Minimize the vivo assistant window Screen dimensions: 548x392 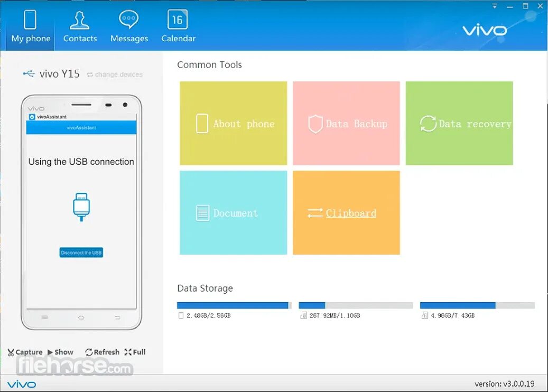510,6
